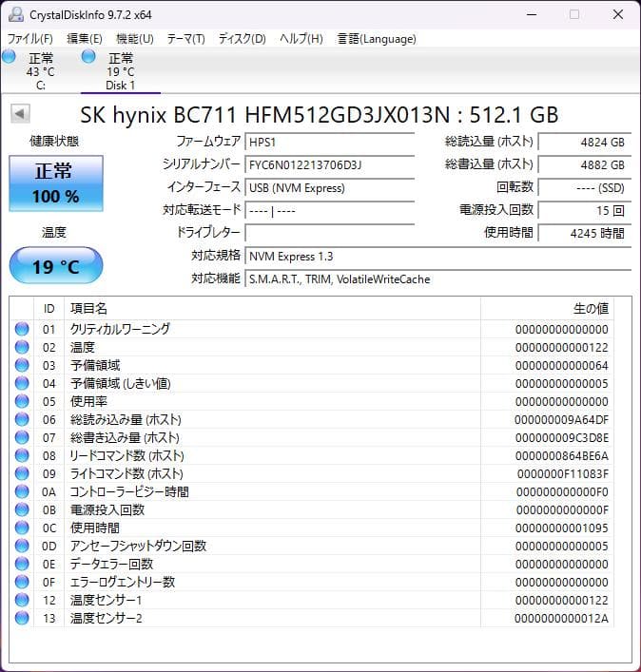Image resolution: width=641 pixels, height=672 pixels.
Task: Click the 19 °C temperature button
Action: [x=56, y=265]
